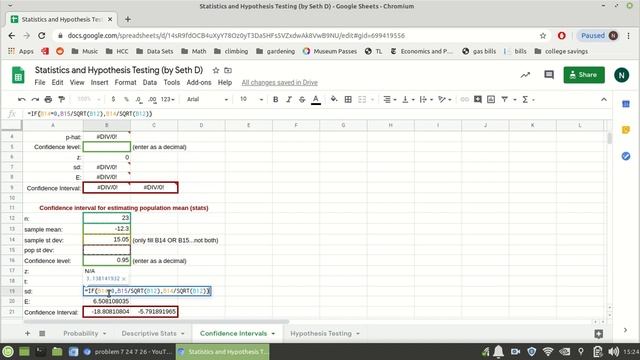Add a new sheet with plus
Image resolution: width=640 pixels, height=360 pixels.
(x=27, y=333)
